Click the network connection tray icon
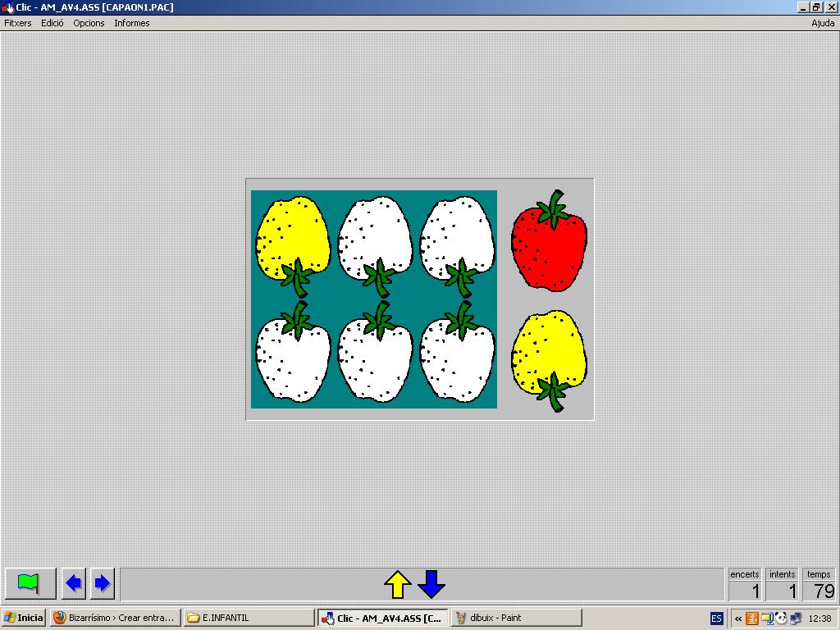Image resolution: width=840 pixels, height=630 pixels. (x=794, y=618)
